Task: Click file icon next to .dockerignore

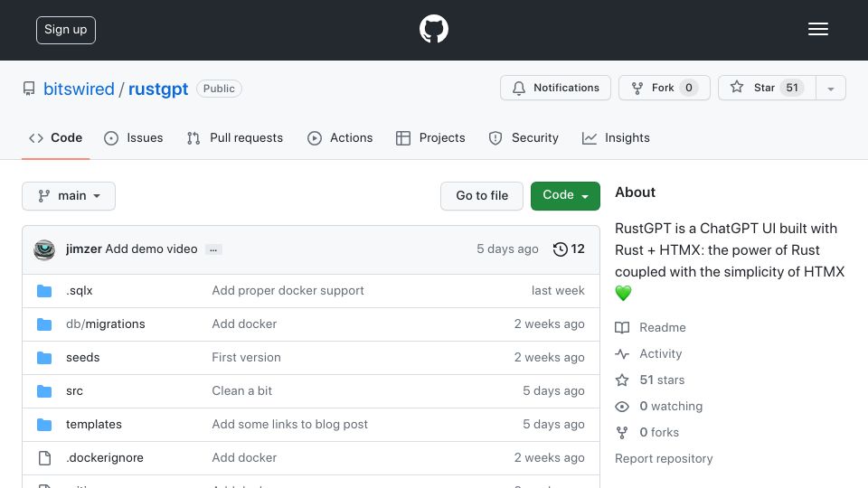Action: point(44,458)
